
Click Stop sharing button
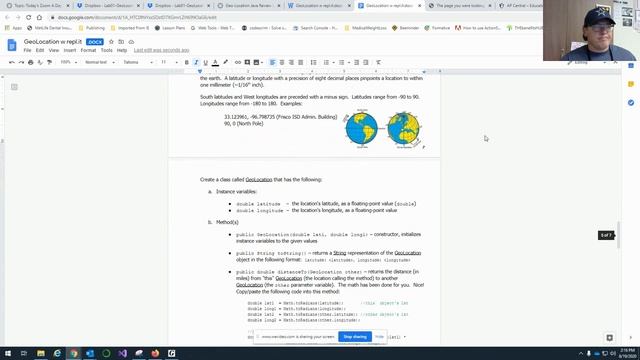(355, 337)
